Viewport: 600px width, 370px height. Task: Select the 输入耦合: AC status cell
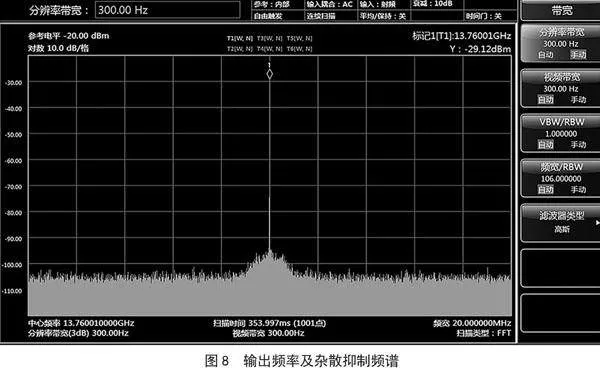point(330,4)
